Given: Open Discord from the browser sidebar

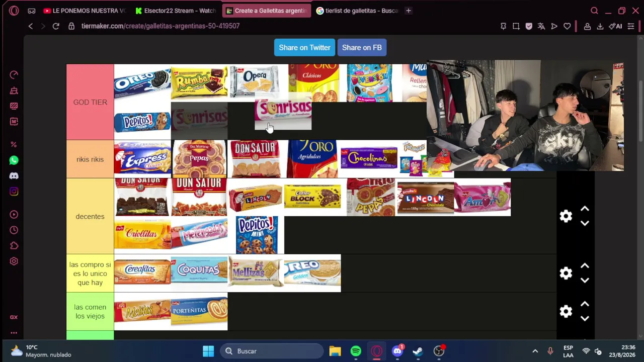Looking at the screenshot, I should point(14,176).
